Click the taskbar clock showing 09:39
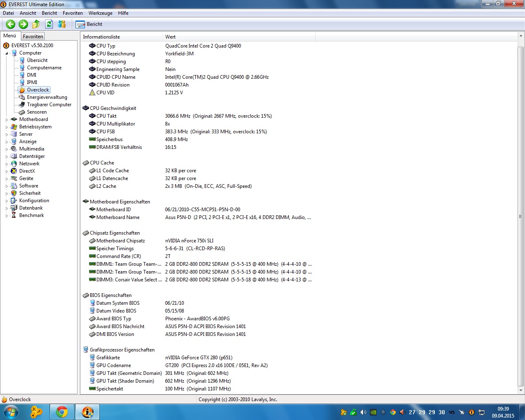The width and height of the screenshot is (525, 420). tap(503, 412)
